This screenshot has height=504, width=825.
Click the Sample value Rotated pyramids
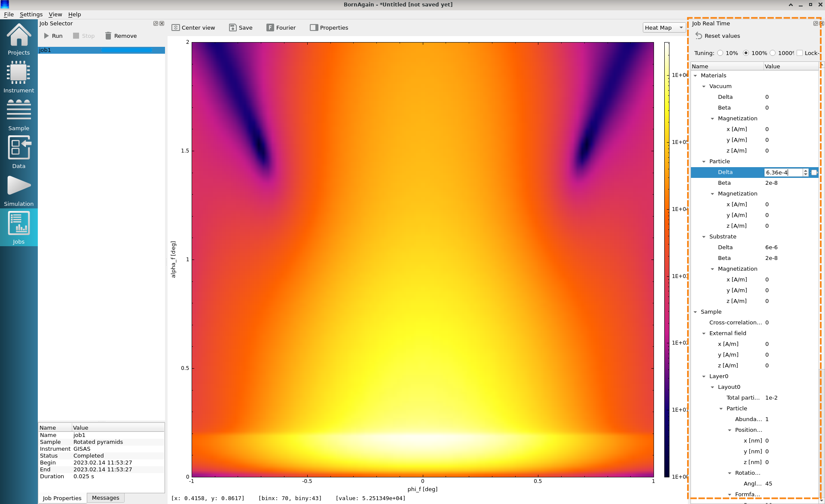(x=98, y=442)
